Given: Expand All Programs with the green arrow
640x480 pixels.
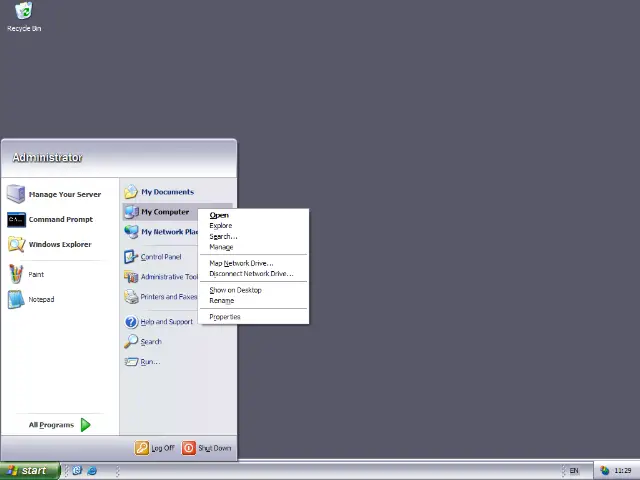Looking at the screenshot, I should pyautogui.click(x=85, y=425).
